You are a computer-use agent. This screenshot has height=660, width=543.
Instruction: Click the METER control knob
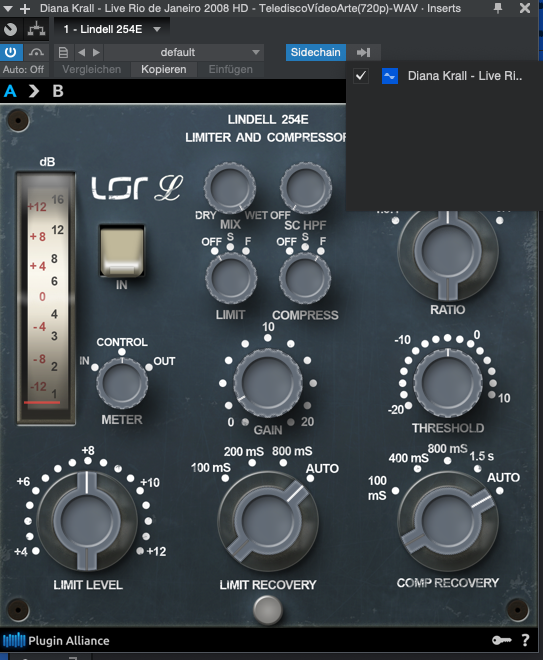coord(122,383)
